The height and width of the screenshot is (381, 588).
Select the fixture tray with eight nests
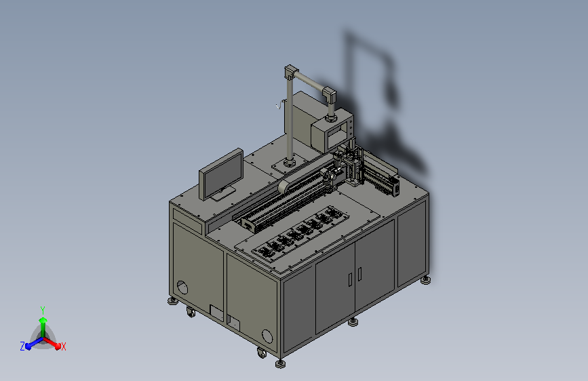pos(300,233)
